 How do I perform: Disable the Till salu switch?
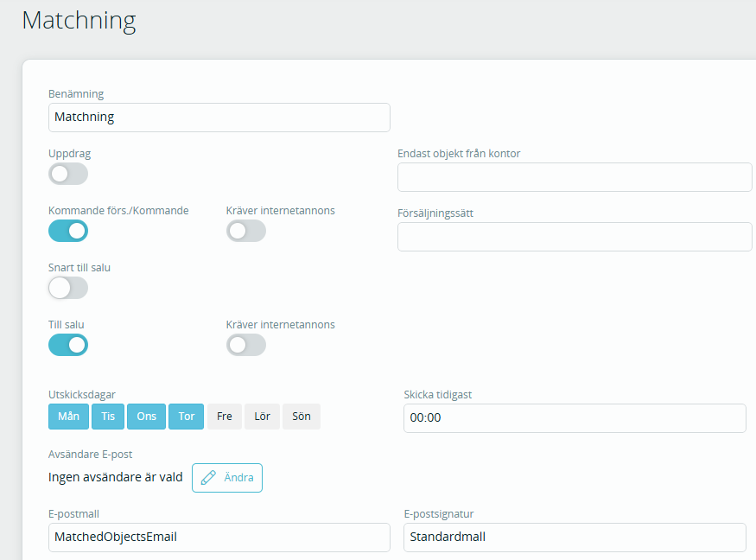[68, 345]
